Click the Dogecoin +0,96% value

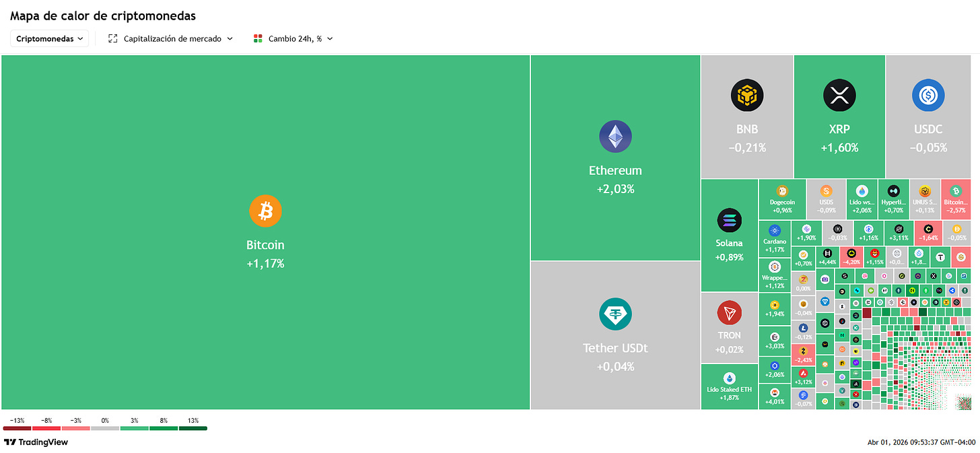point(782,210)
